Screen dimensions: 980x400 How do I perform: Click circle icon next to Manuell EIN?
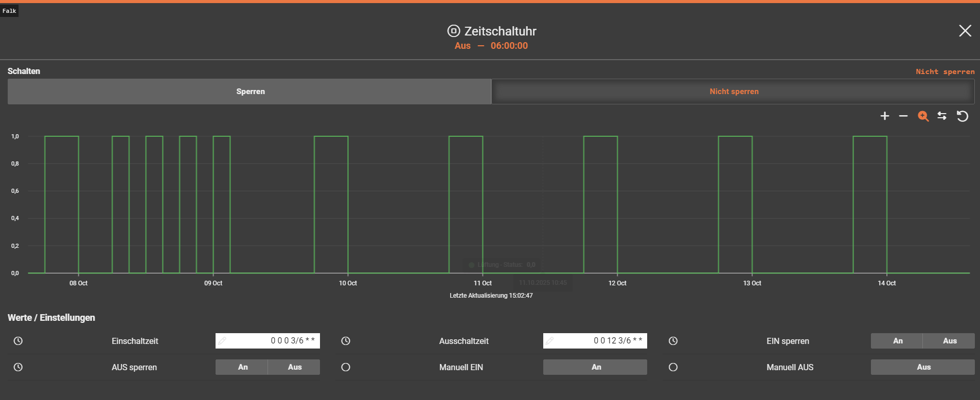pos(346,367)
